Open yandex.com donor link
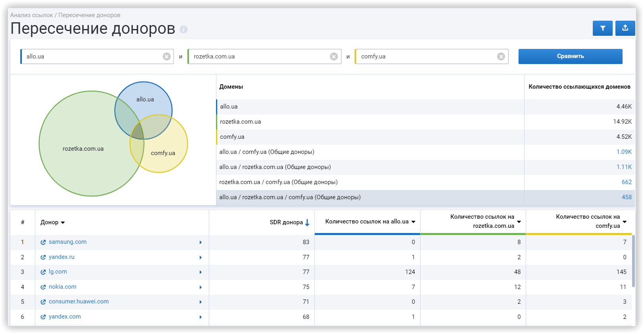This screenshot has height=334, width=644. (x=65, y=317)
